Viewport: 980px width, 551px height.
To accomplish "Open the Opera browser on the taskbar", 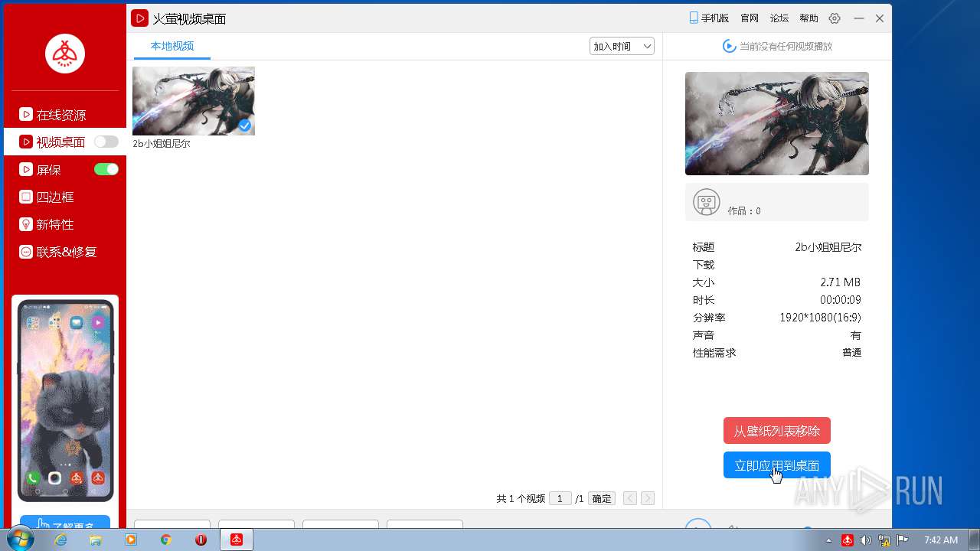I will click(x=201, y=540).
